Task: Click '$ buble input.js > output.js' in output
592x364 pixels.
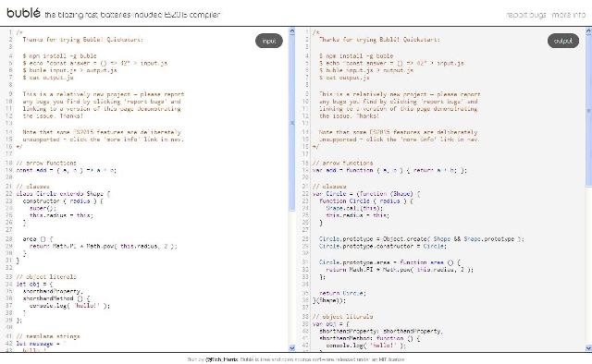Action: 366,70
